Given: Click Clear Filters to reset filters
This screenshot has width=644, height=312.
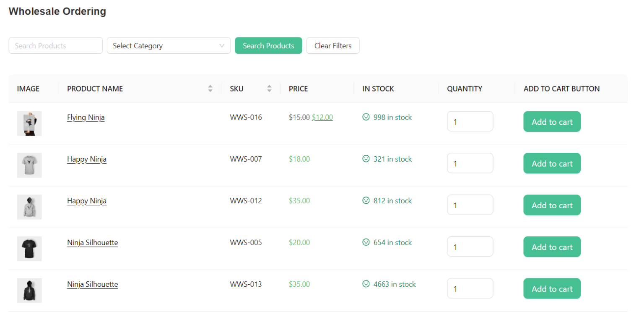Looking at the screenshot, I should [332, 45].
